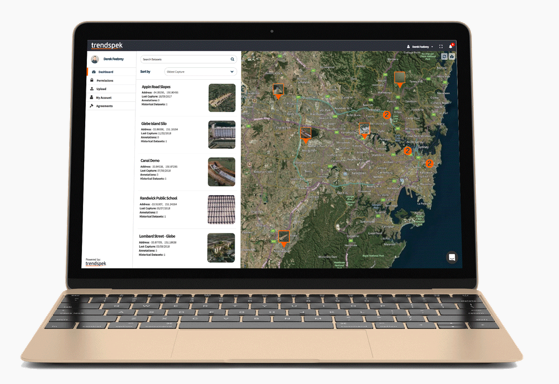Select the cluster marker numbered 2 near the coast
The height and width of the screenshot is (384, 559).
[429, 163]
